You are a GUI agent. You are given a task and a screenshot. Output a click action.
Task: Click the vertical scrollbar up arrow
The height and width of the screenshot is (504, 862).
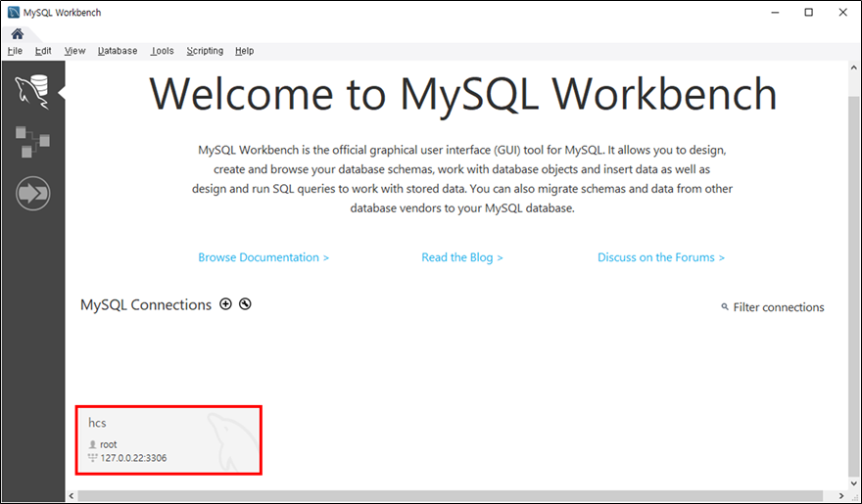(x=854, y=68)
